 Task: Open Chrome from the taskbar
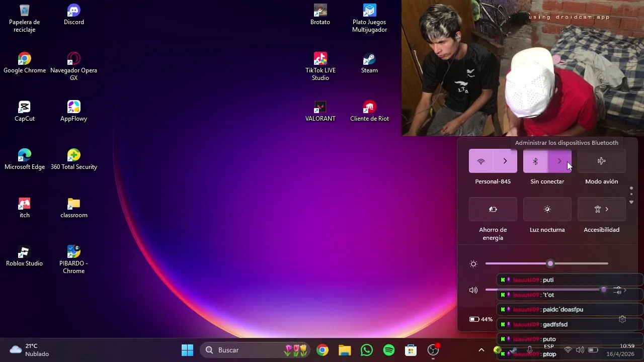tap(323, 350)
